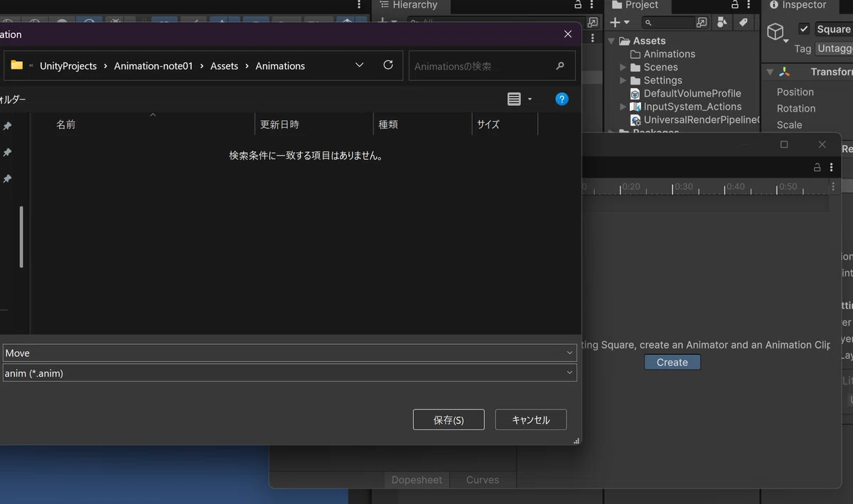The image size is (853, 504).
Task: Expand the InputSystem_Actions asset arrow
Action: pyautogui.click(x=623, y=107)
